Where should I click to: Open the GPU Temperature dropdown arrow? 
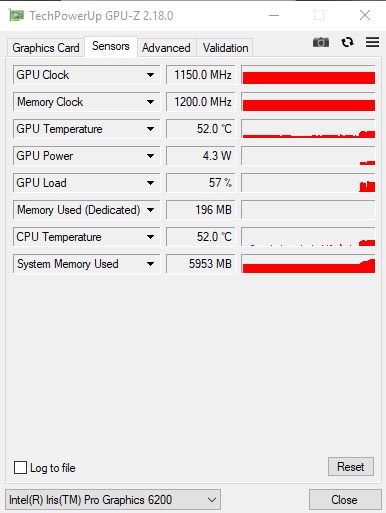[x=150, y=129]
